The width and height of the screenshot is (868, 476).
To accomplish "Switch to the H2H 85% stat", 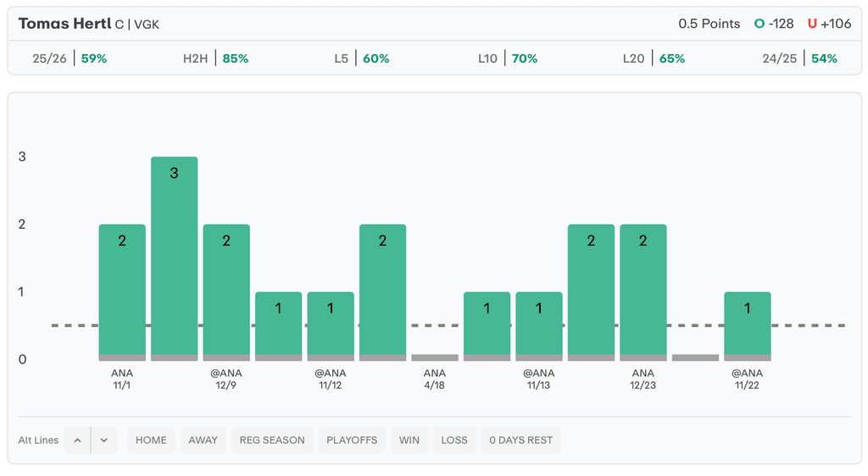I will (215, 58).
